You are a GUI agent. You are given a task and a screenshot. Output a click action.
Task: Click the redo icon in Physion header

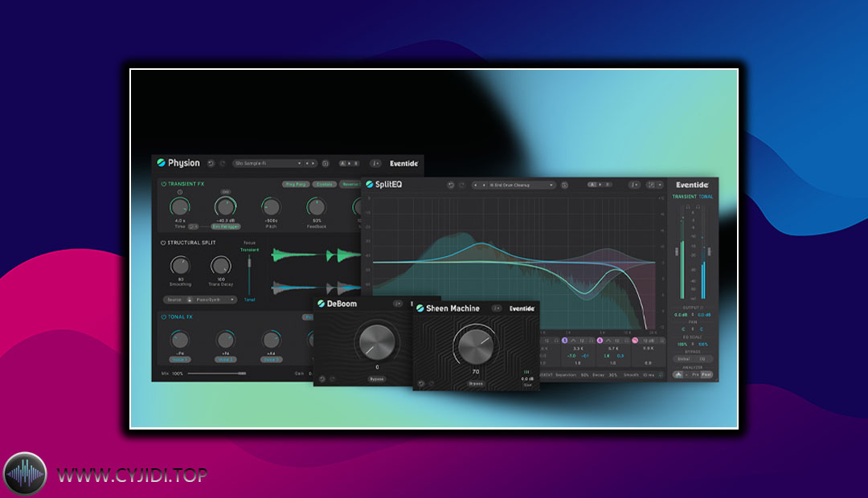(223, 163)
